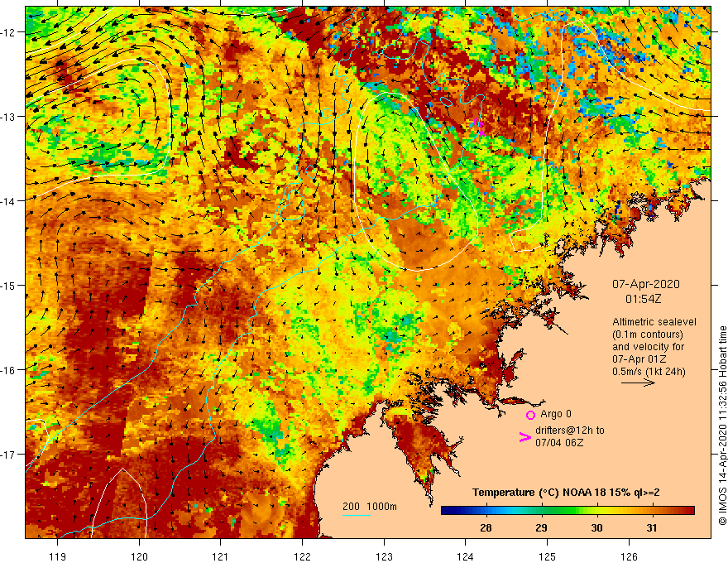Click the '0.5m/s (1kt 24h)' scale text

(649, 372)
